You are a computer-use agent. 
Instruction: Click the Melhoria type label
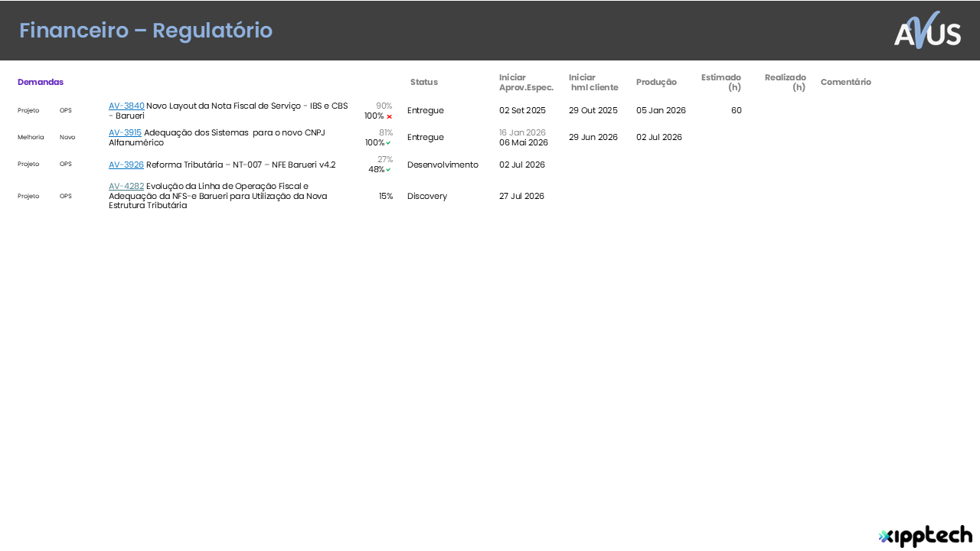pyautogui.click(x=31, y=137)
